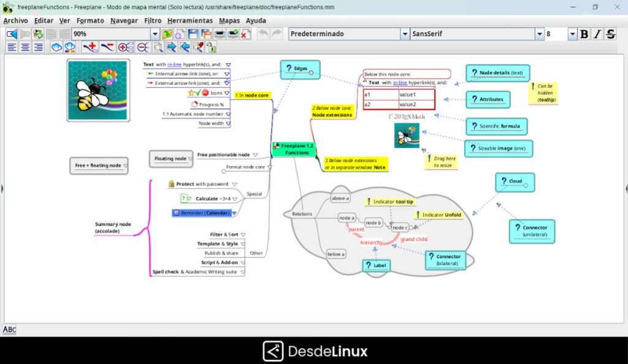Click the Save As icon
Viewport: 628px width, 364px height.
click(x=205, y=34)
